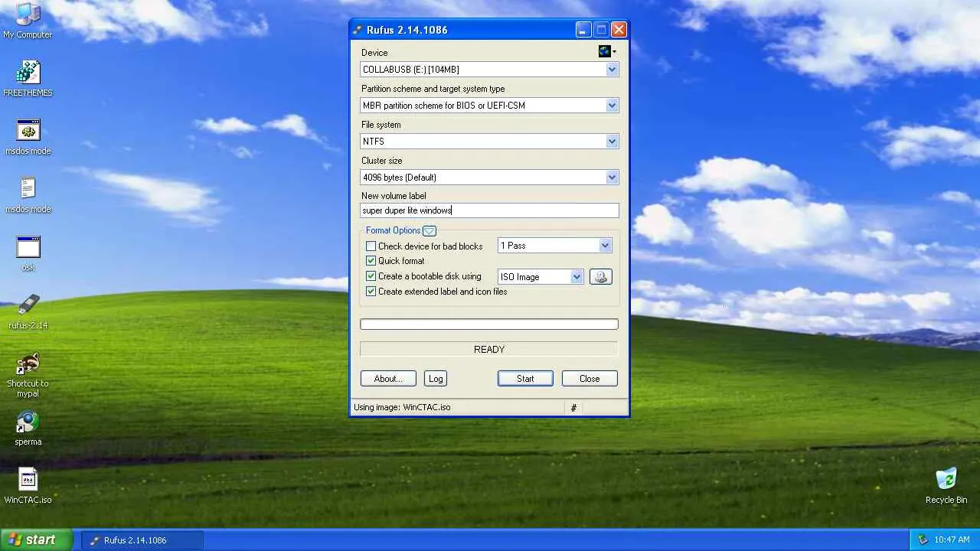980x551 pixels.
Task: Collapse the Format Options advanced arrow
Action: coord(430,230)
